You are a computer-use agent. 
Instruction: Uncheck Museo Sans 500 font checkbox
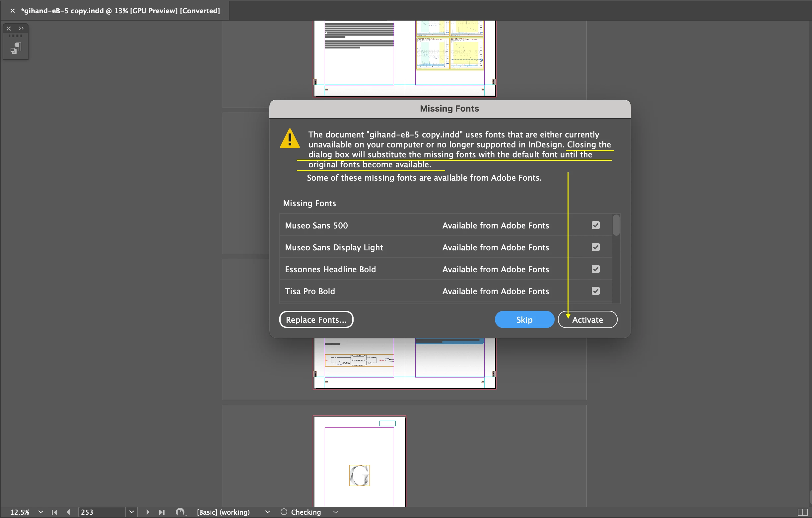[x=595, y=225]
